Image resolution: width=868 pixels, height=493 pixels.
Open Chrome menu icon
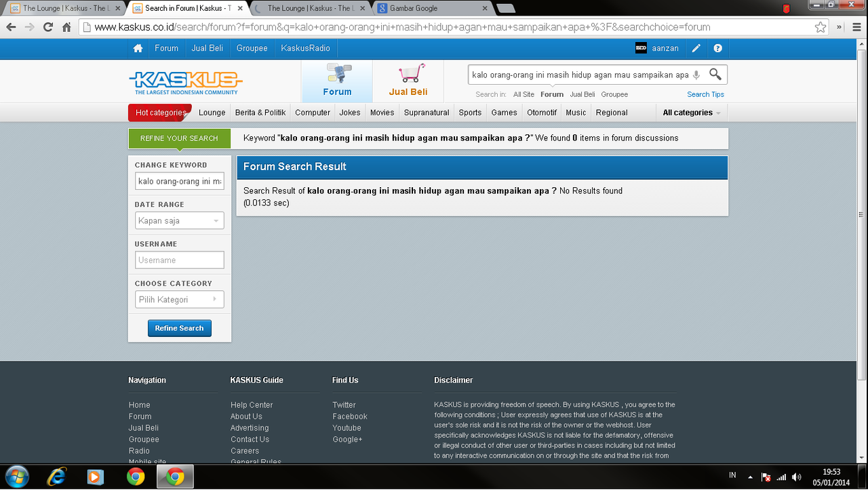[x=856, y=27]
